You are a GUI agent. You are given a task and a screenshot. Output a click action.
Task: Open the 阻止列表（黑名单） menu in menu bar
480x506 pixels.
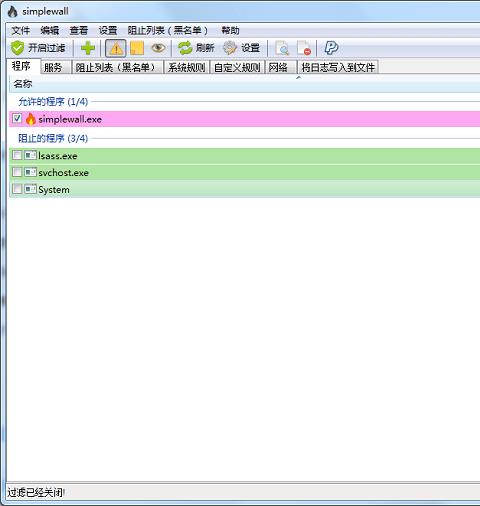click(x=168, y=31)
